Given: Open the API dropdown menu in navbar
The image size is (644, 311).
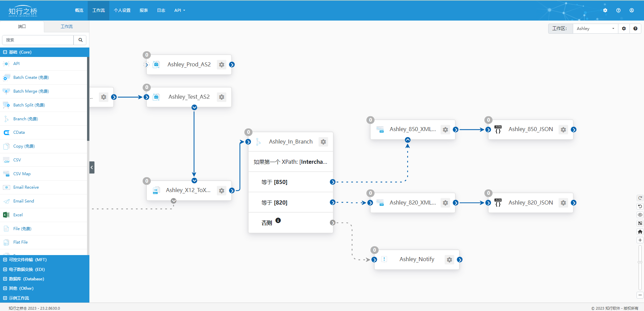Looking at the screenshot, I should click(179, 10).
